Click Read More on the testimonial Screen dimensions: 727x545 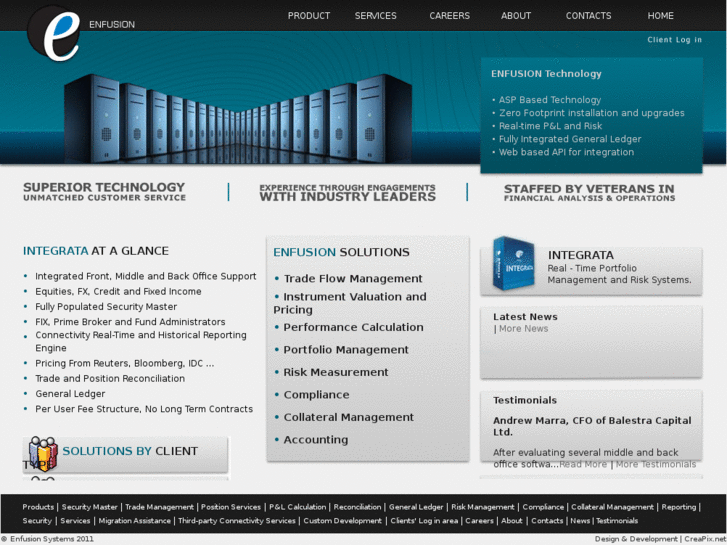tap(583, 464)
